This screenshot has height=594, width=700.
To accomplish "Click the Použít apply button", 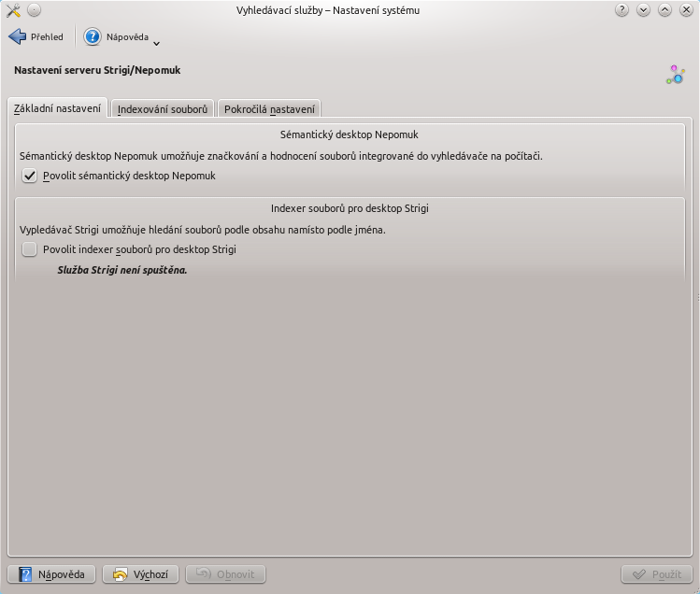I will pos(657,574).
